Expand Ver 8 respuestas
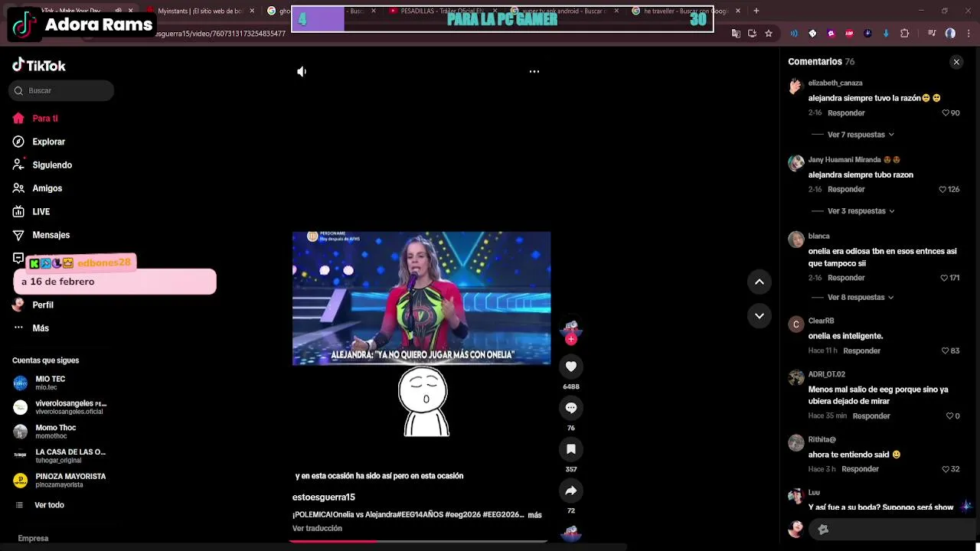Image resolution: width=980 pixels, height=551 pixels. tap(861, 297)
